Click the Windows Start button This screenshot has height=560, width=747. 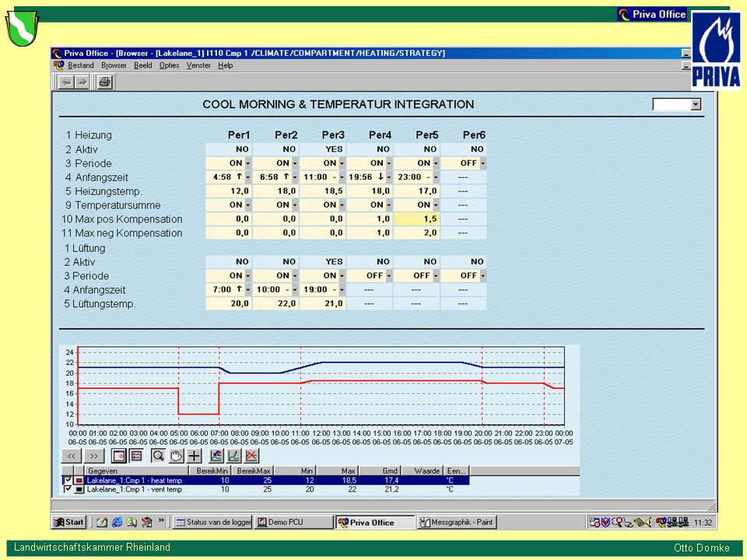[68, 522]
